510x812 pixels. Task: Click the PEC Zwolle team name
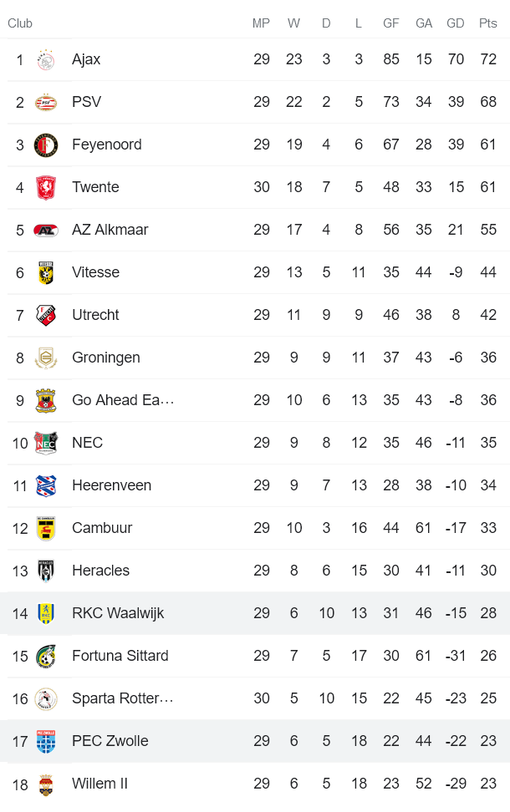pos(110,741)
